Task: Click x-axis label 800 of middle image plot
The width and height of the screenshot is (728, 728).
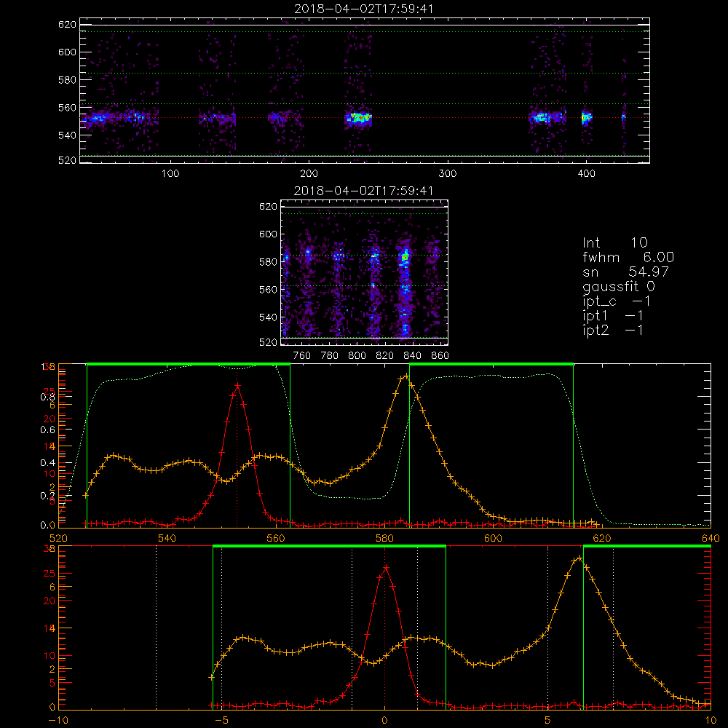Action: [x=357, y=356]
